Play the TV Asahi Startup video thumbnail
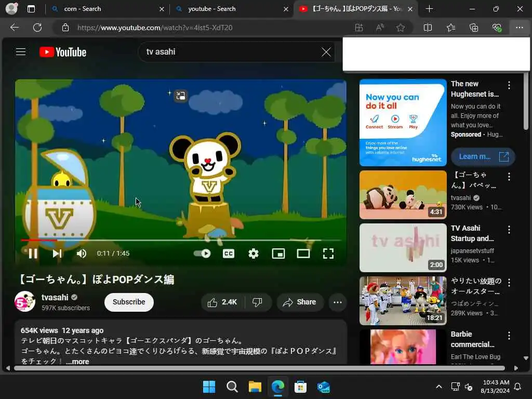 (x=403, y=248)
